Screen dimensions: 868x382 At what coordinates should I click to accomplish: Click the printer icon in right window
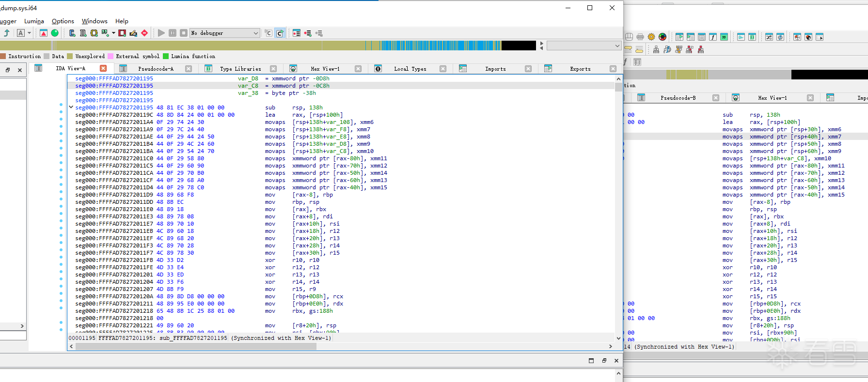click(640, 37)
